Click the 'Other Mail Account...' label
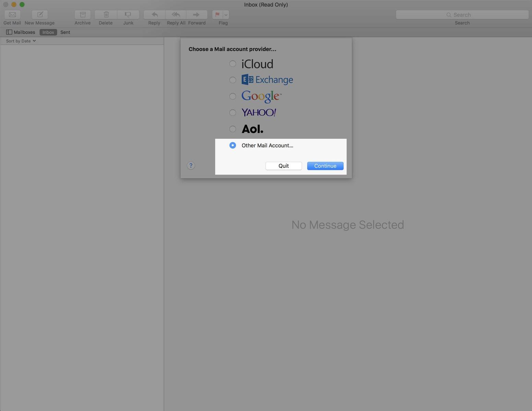532x411 pixels. [267, 146]
